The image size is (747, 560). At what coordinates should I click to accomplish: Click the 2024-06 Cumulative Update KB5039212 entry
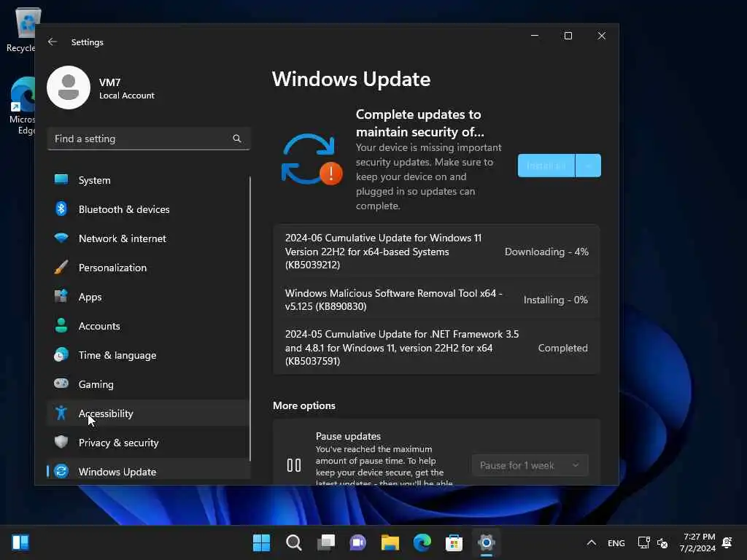tap(436, 251)
